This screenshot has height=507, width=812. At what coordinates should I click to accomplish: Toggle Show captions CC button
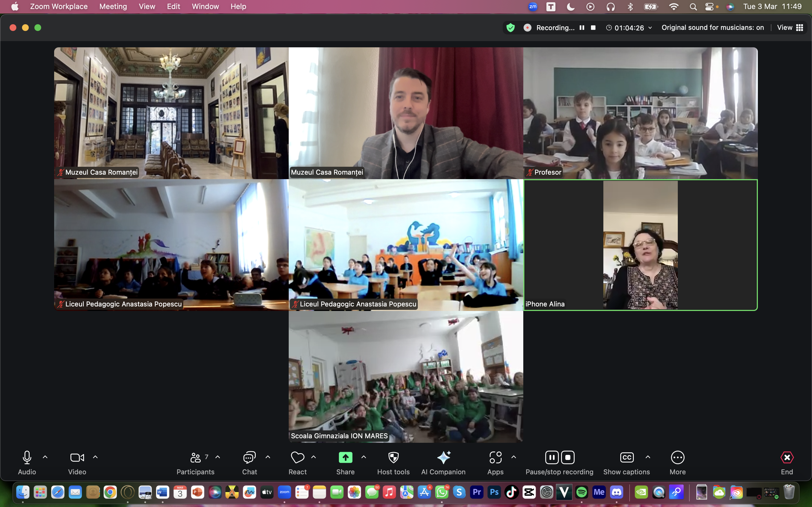(626, 458)
